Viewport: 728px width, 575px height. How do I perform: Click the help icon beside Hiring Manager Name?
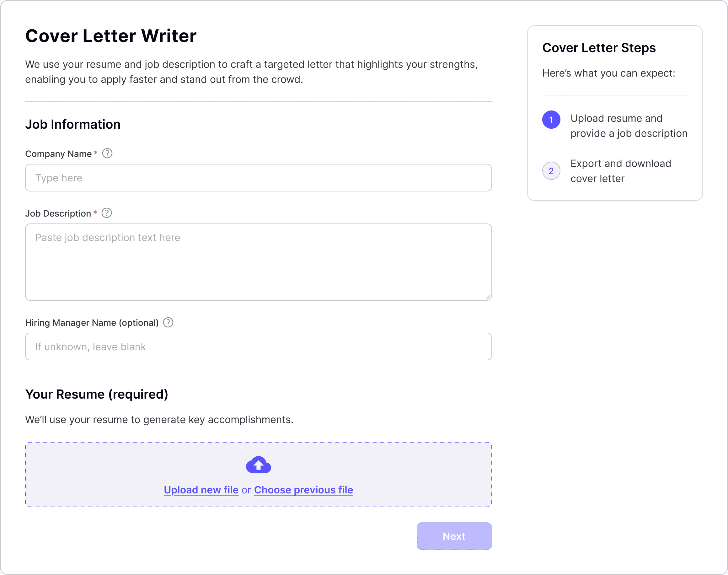168,323
